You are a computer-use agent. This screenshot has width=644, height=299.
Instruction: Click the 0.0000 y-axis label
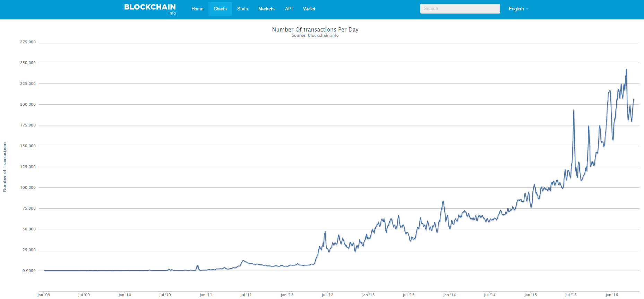tap(29, 271)
